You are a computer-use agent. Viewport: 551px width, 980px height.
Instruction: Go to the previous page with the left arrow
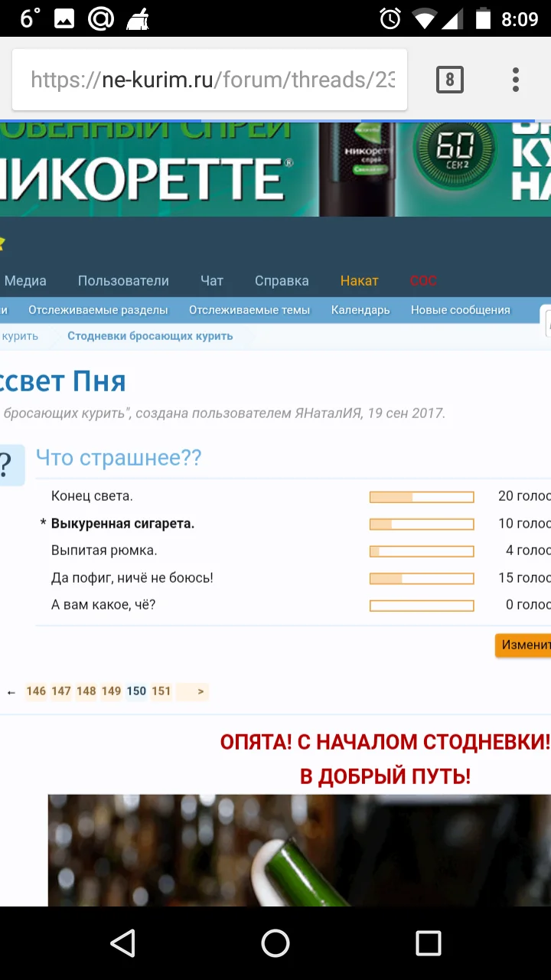(x=11, y=691)
